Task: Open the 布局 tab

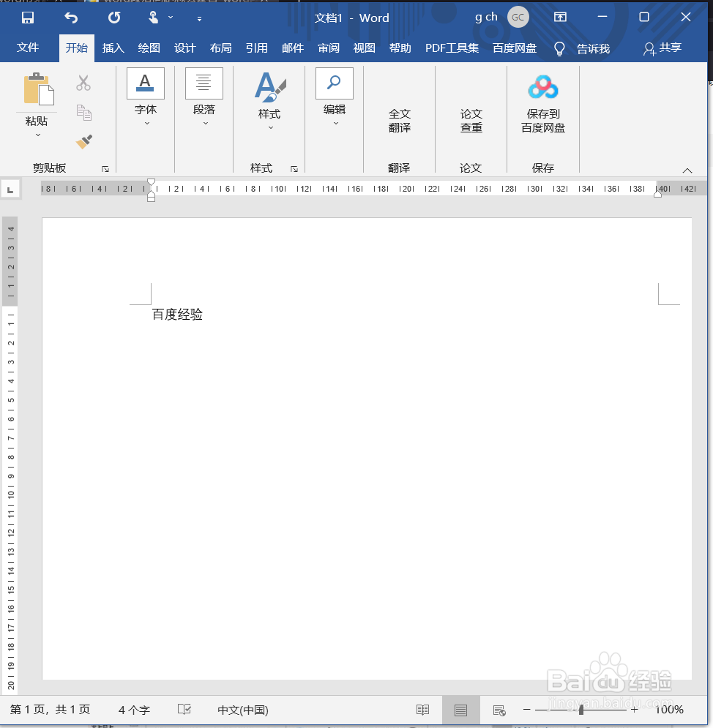Action: (220, 48)
